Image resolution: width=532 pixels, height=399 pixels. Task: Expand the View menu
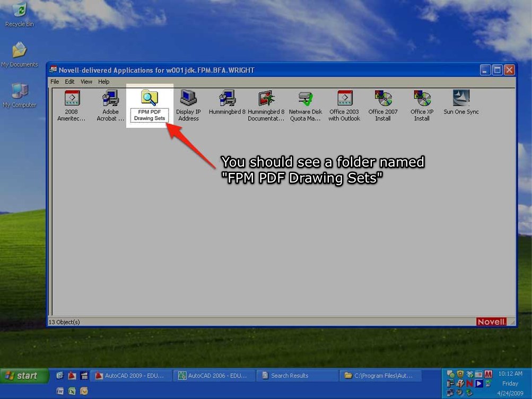coord(86,82)
